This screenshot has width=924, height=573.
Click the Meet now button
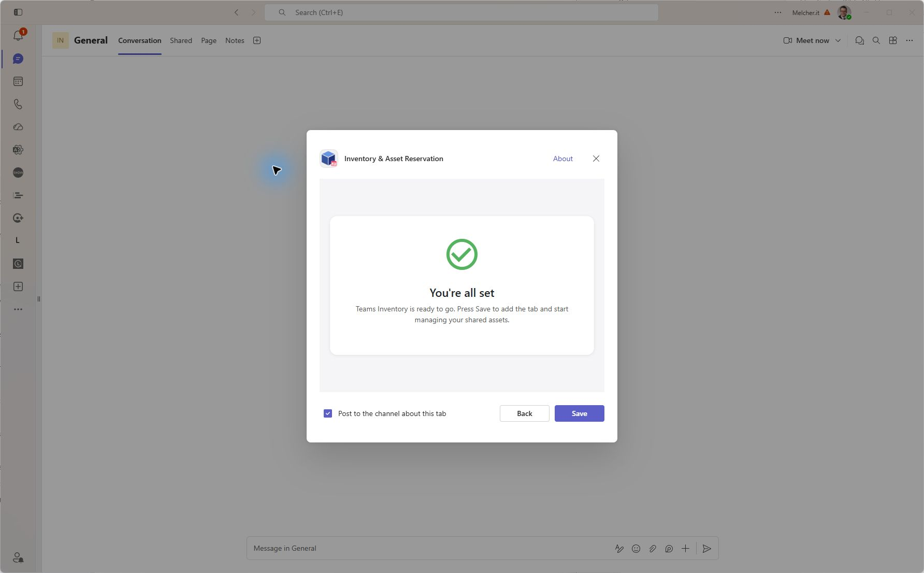pos(806,40)
